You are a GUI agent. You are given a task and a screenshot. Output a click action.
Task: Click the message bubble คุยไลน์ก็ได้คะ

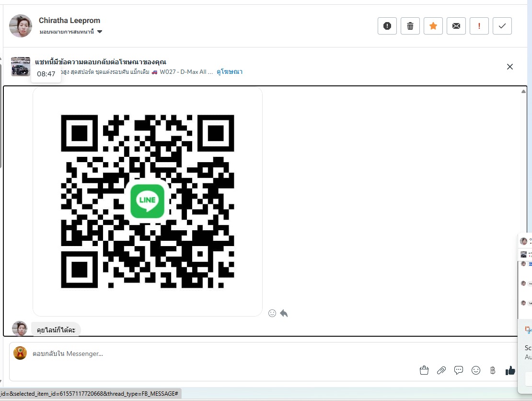click(56, 330)
